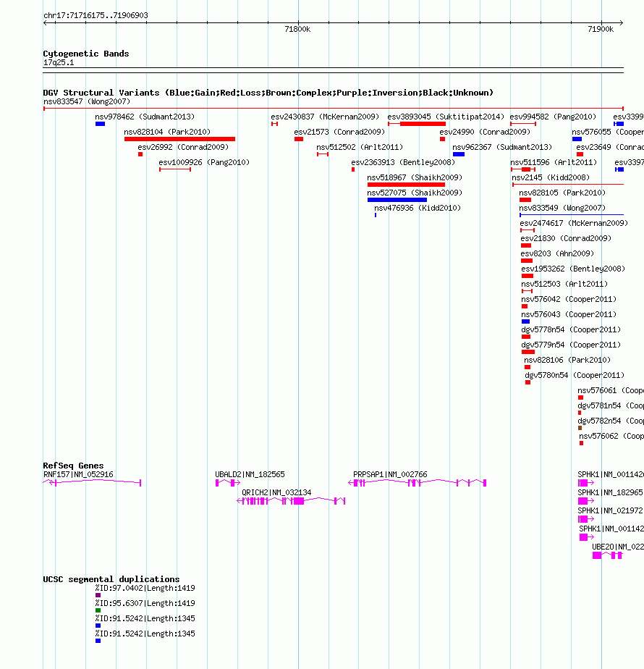Click esv21573 (Conrad2009) label
The width and height of the screenshot is (644, 669).
[x=339, y=132]
